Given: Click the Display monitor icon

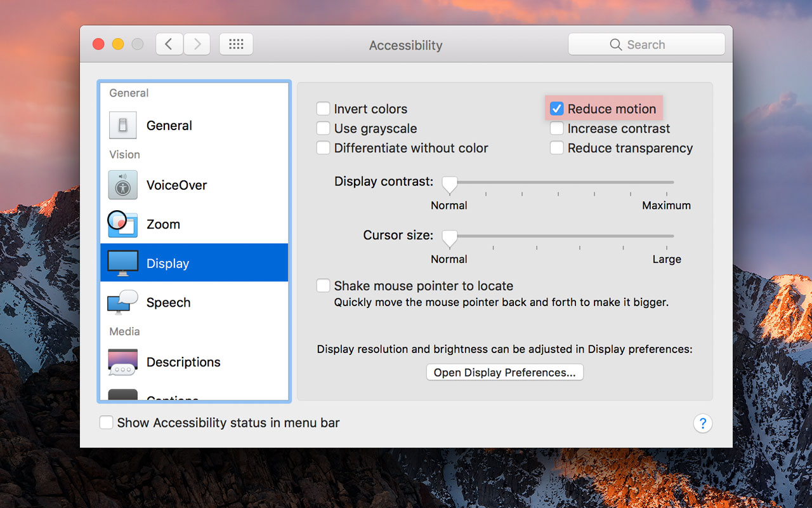Looking at the screenshot, I should [122, 263].
